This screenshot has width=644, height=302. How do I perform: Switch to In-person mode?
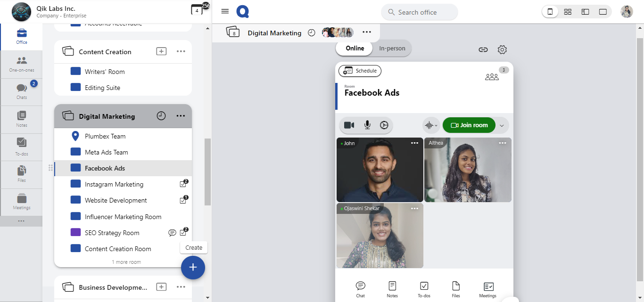(392, 48)
